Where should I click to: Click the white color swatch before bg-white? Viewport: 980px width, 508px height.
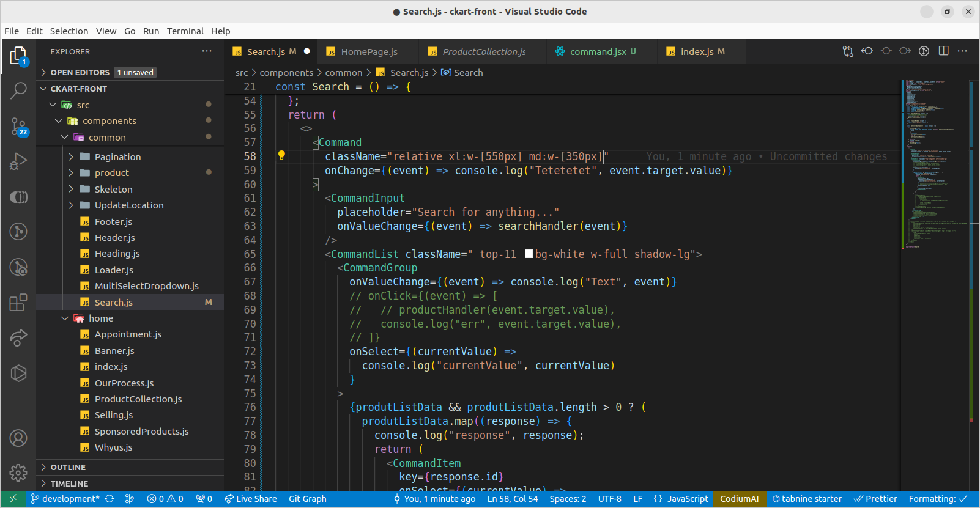[x=529, y=254]
